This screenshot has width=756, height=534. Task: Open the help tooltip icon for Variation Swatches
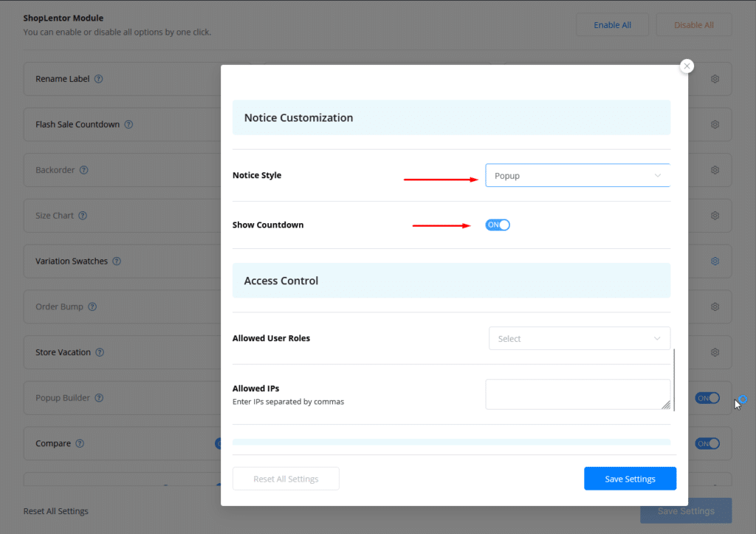click(x=117, y=261)
